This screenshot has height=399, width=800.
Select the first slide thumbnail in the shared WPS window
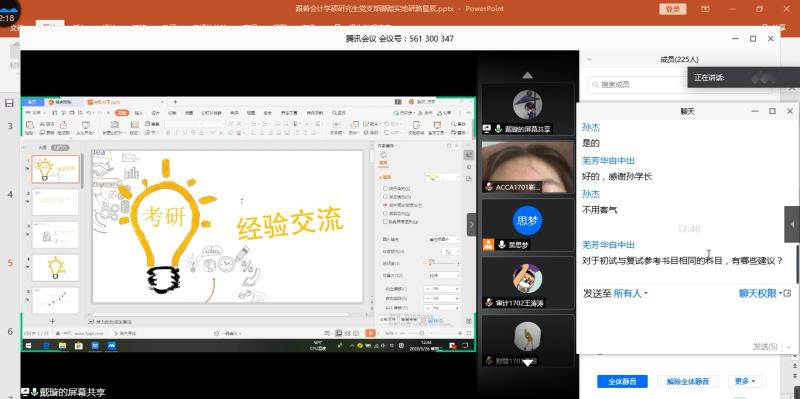(56, 169)
